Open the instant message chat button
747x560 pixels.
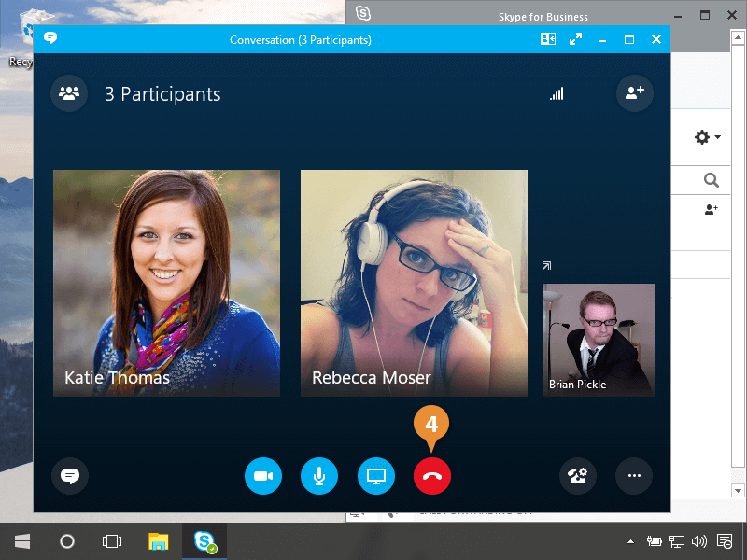(x=69, y=476)
